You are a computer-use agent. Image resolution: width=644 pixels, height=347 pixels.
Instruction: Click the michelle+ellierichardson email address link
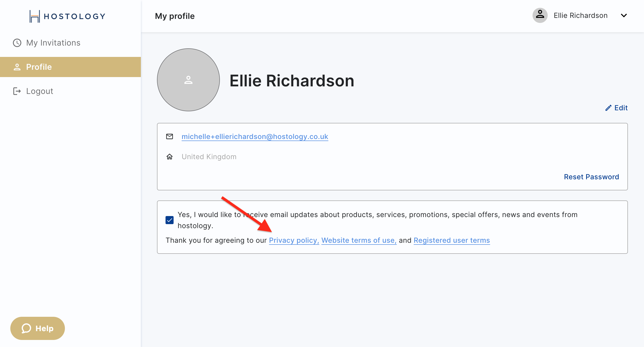pyautogui.click(x=255, y=136)
